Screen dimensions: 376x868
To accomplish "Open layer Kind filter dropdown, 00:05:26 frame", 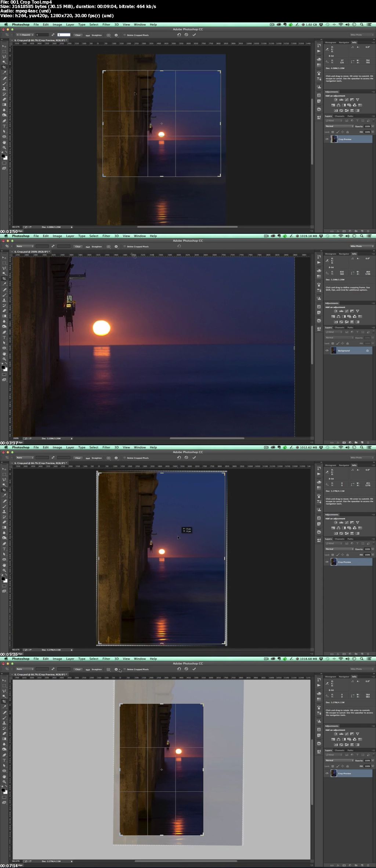I will pos(334,544).
